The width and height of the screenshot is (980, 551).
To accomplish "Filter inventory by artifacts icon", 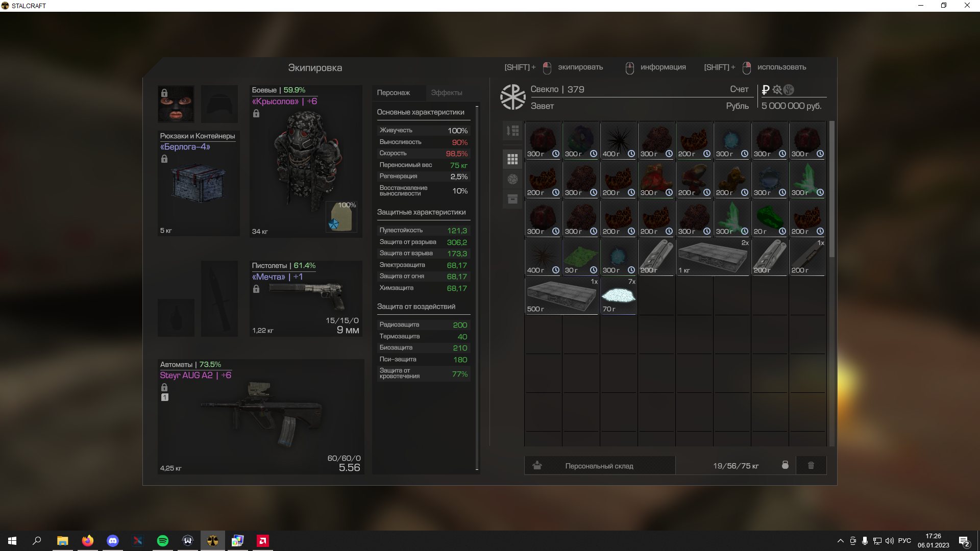I will (512, 179).
